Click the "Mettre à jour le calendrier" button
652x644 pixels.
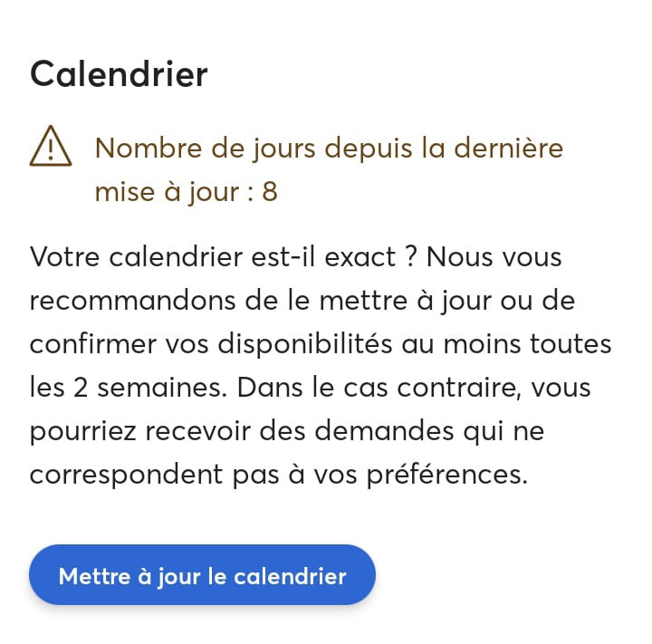point(202,574)
